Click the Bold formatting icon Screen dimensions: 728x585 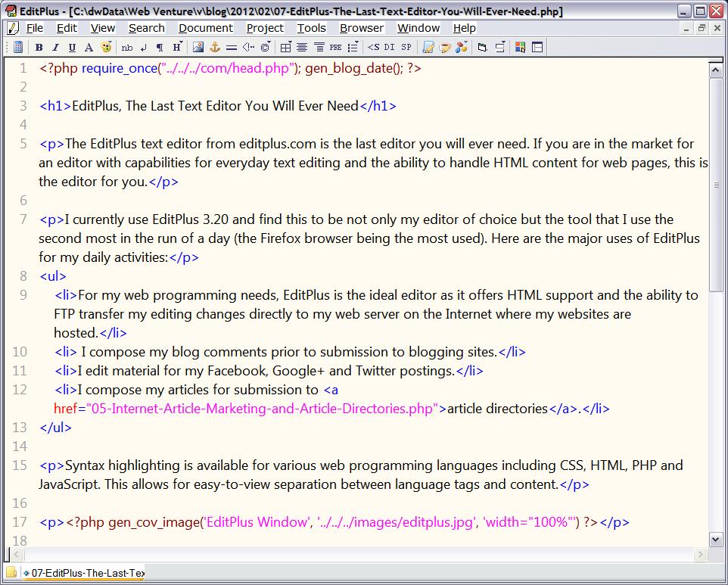coord(39,48)
